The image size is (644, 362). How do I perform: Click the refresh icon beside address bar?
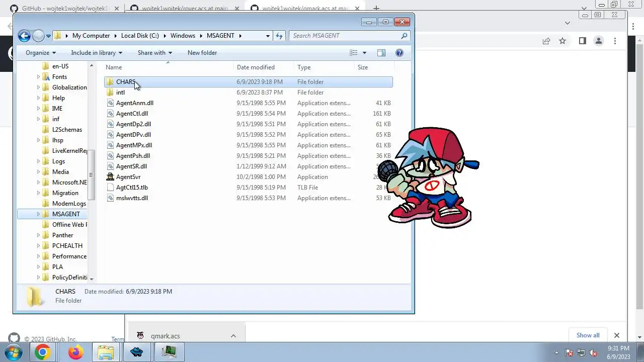coord(279,36)
